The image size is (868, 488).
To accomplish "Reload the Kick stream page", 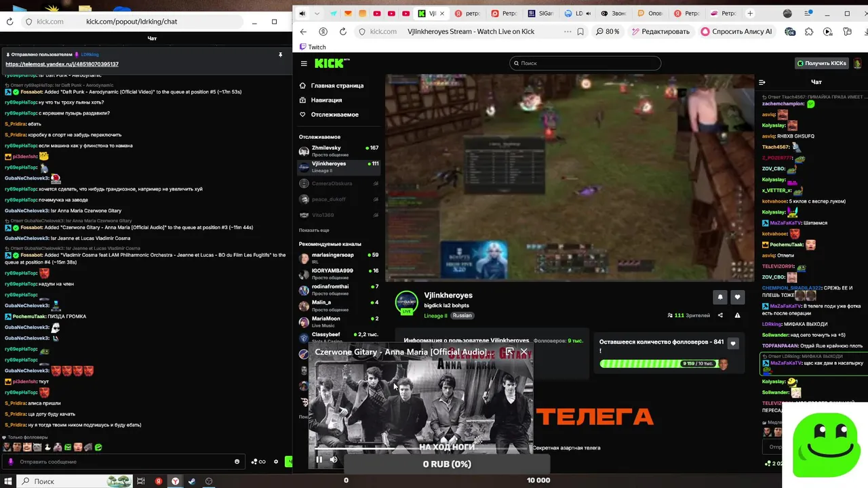I will 343,31.
